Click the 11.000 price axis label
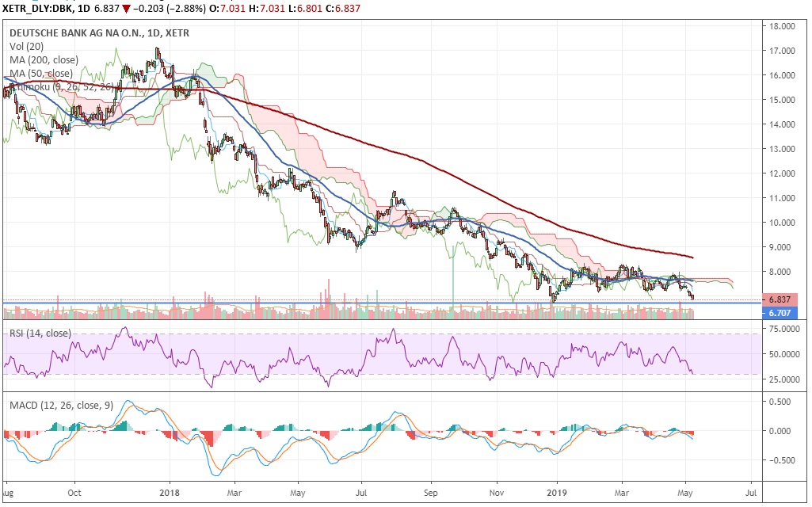This screenshot has height=507, width=812. 781,198
